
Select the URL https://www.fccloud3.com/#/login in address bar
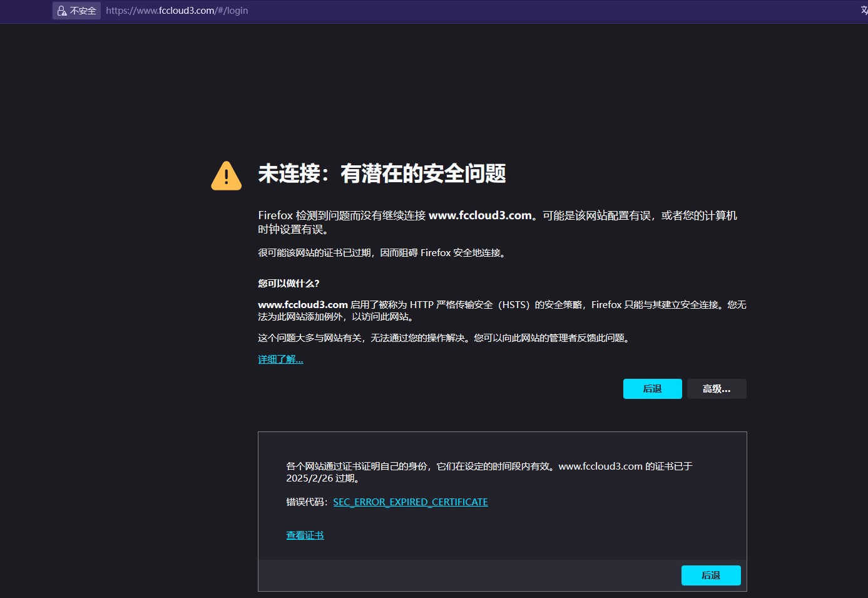[x=177, y=11]
